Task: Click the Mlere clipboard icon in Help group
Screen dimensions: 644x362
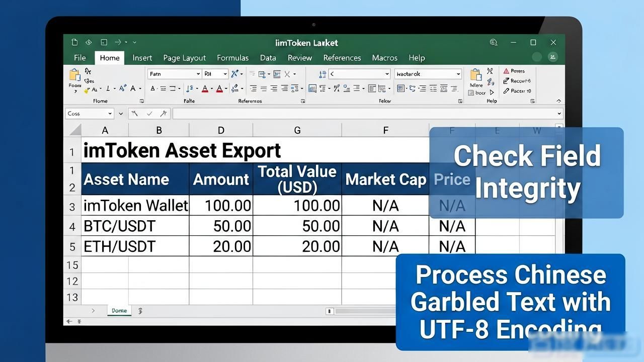Action: click(x=475, y=75)
